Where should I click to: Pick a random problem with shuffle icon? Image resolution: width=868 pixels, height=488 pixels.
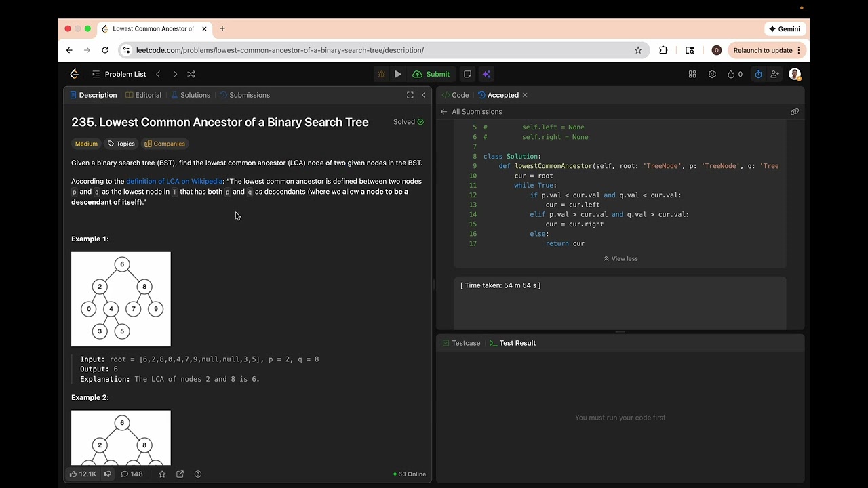191,74
